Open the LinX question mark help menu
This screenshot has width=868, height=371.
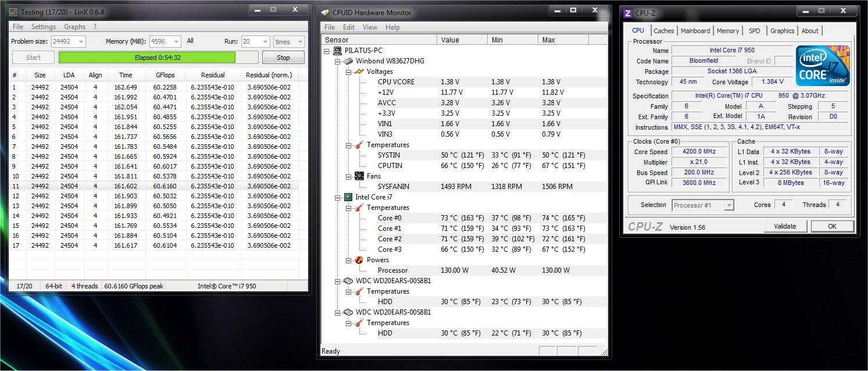95,27
